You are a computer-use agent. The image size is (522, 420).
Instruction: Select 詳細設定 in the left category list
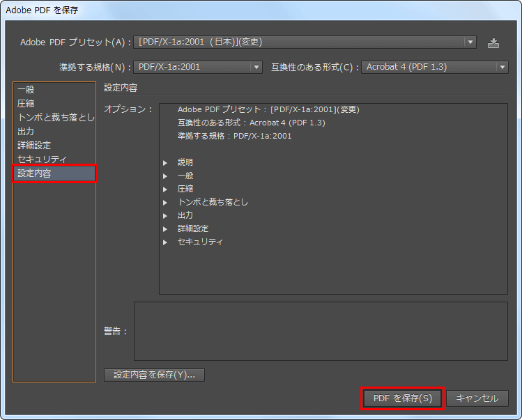tap(54, 146)
